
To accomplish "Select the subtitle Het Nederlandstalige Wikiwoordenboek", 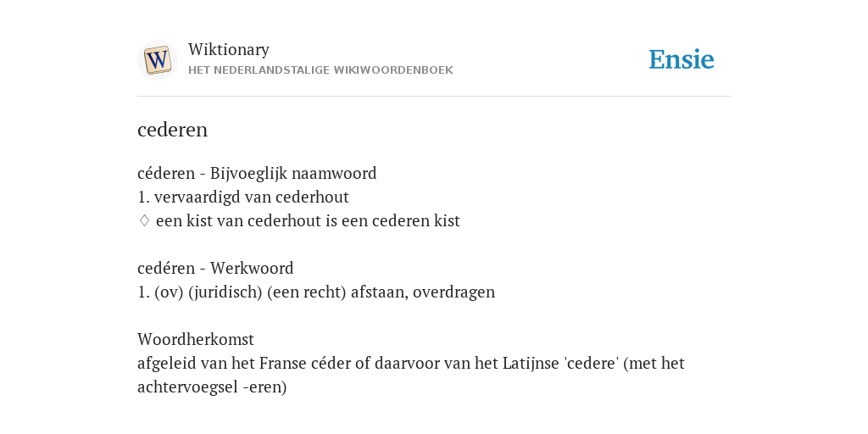I will coord(320,70).
